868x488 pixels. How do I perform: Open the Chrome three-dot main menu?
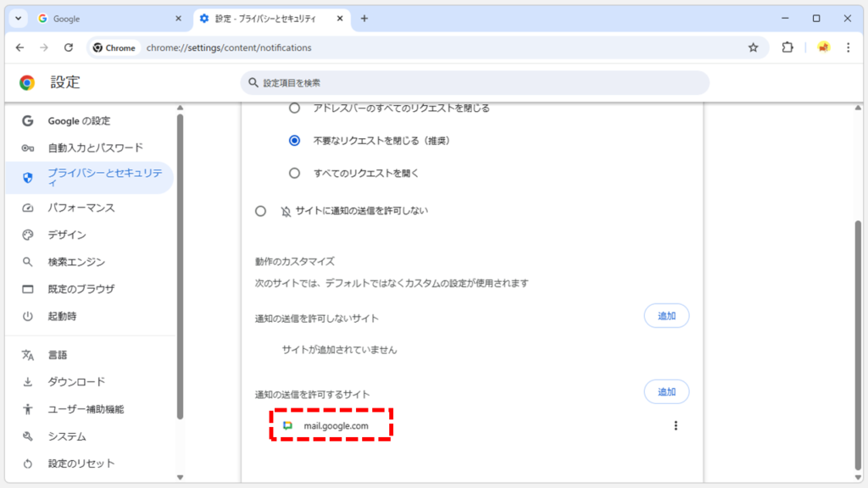[x=849, y=47]
